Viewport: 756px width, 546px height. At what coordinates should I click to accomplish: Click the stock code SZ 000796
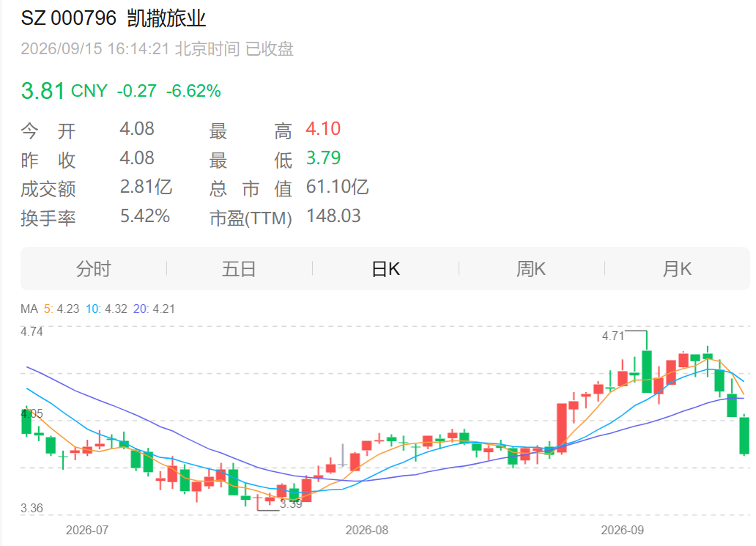click(68, 18)
